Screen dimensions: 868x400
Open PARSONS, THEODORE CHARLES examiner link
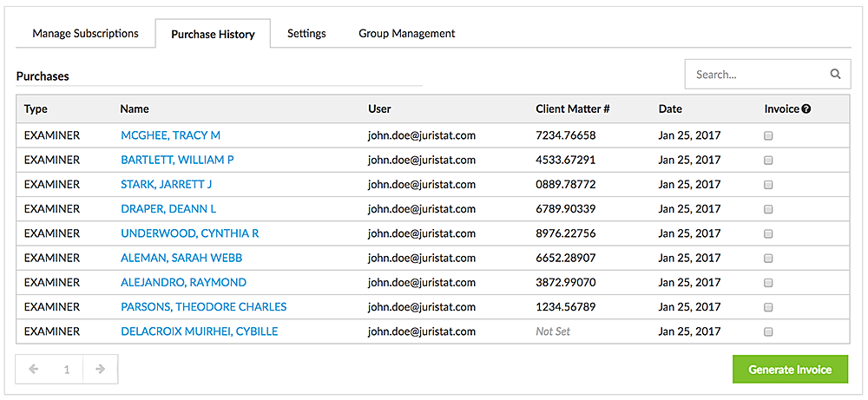coord(203,306)
